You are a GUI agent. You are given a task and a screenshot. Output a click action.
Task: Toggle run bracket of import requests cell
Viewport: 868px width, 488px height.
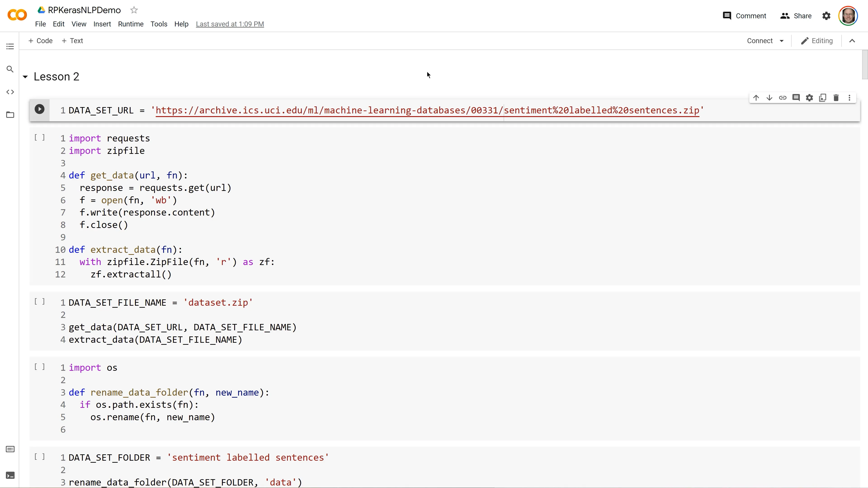tap(39, 137)
